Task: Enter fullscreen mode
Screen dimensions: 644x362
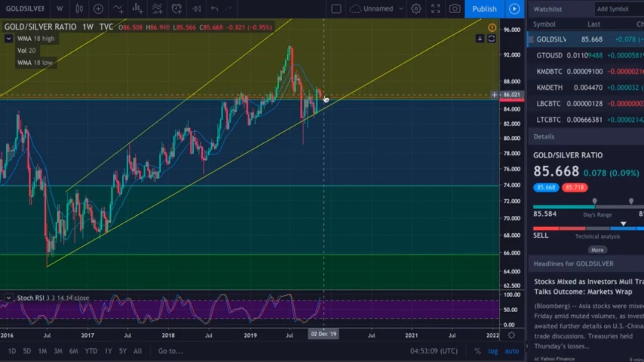Action: pyautogui.click(x=436, y=9)
